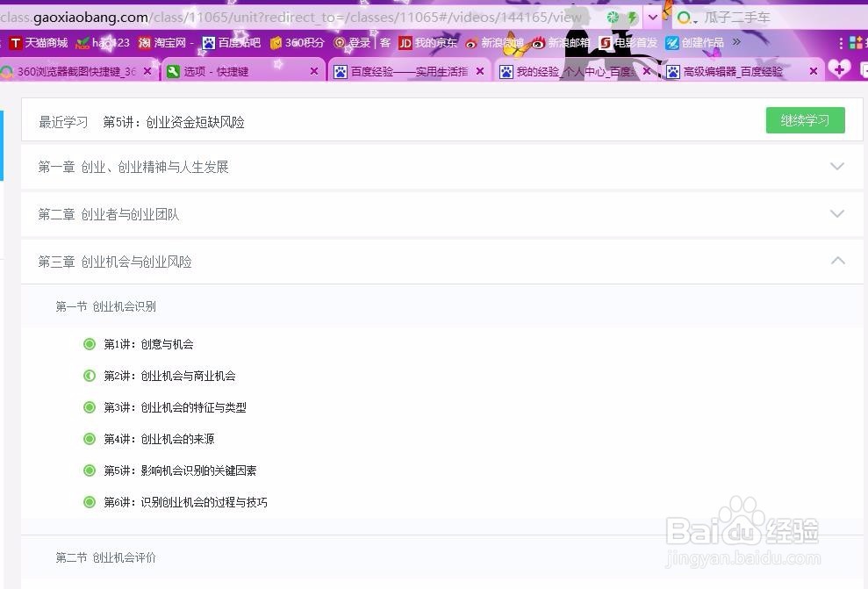Click the heart icon right of the tab bar

coord(841,71)
